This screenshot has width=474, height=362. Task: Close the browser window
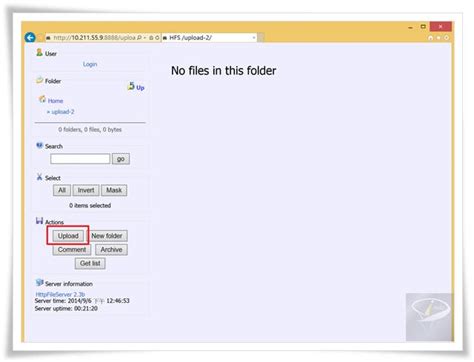tap(440, 26)
